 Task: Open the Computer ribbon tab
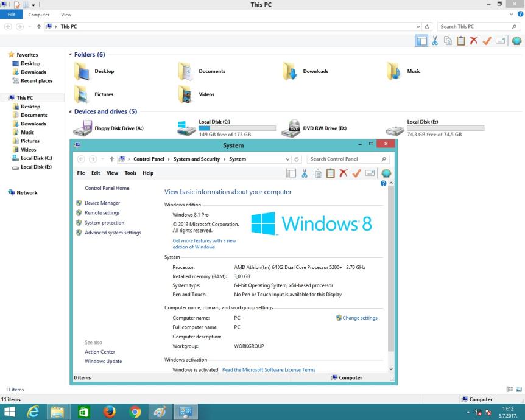[39, 15]
